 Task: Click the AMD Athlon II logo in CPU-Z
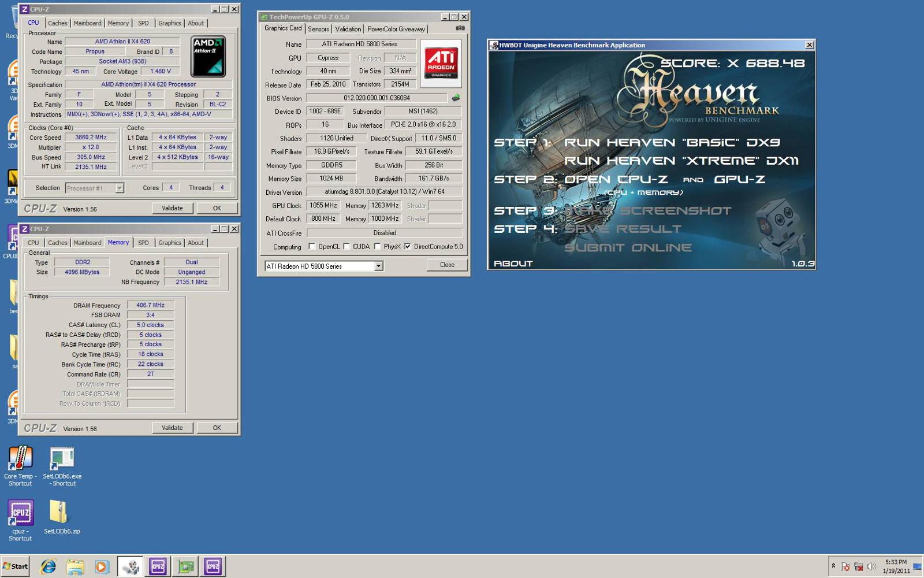(208, 57)
